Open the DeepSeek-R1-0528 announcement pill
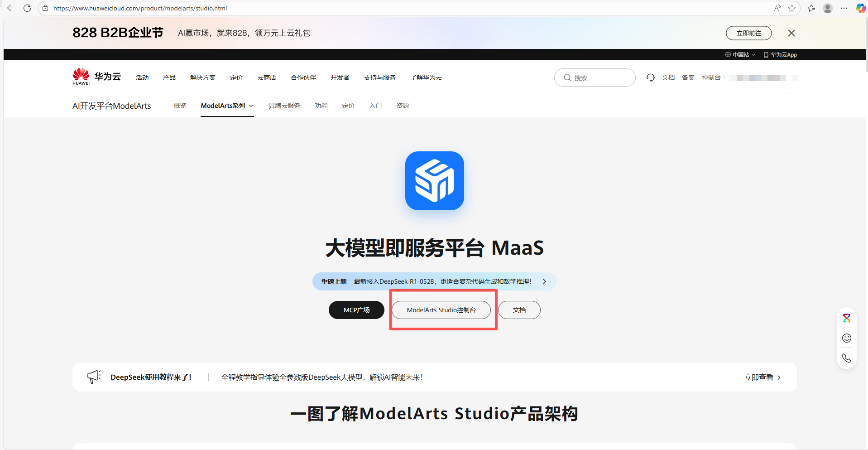This screenshot has height=450, width=868. (x=434, y=281)
